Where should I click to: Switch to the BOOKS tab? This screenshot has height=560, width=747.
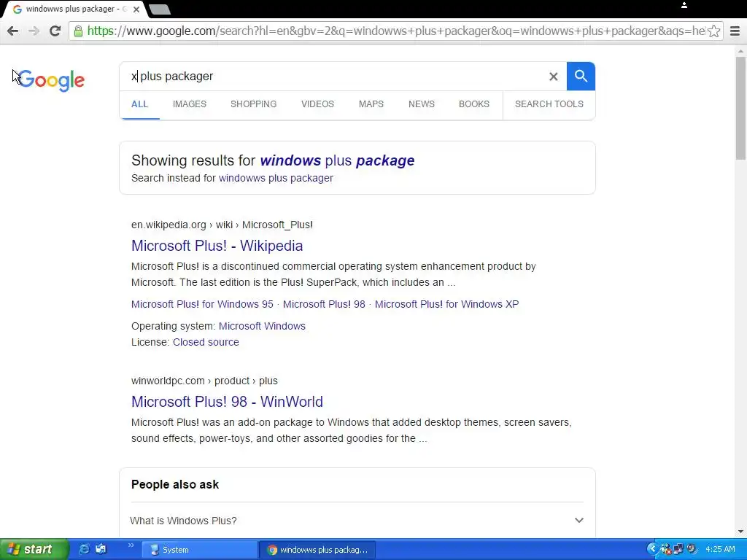474,104
